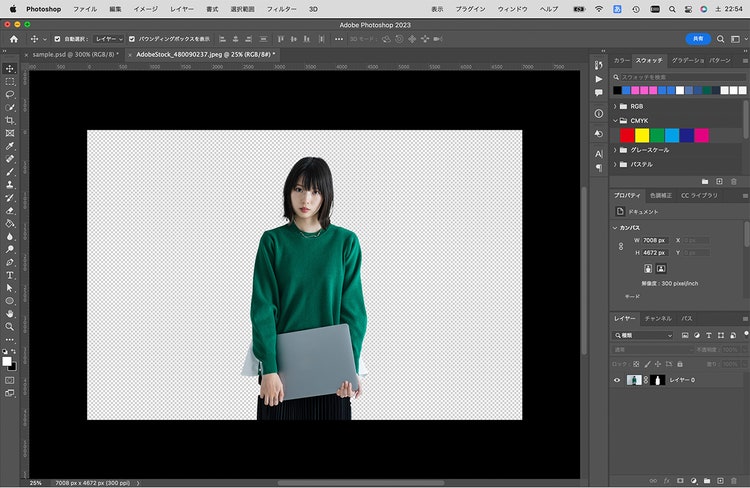Screen dimensions: 750x488
Task: Open the Photoshop app menu
Action: [x=44, y=9]
